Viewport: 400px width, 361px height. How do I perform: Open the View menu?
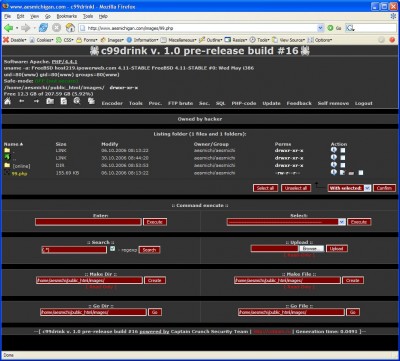pyautogui.click(x=34, y=16)
